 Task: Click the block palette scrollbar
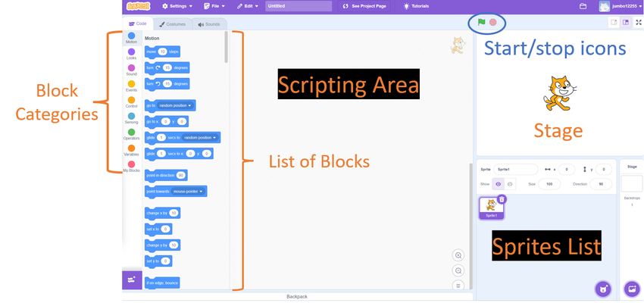(227, 47)
